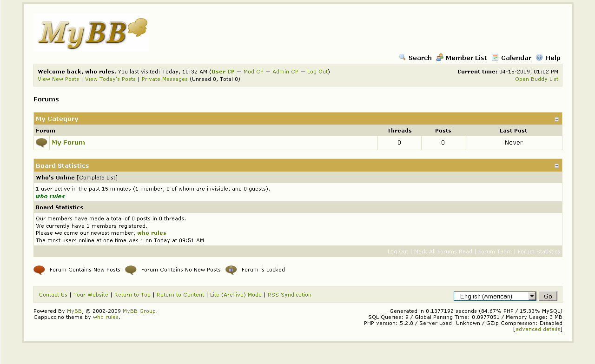Click the Help question mark icon
Viewport: 595px width, 364px height.
539,57
